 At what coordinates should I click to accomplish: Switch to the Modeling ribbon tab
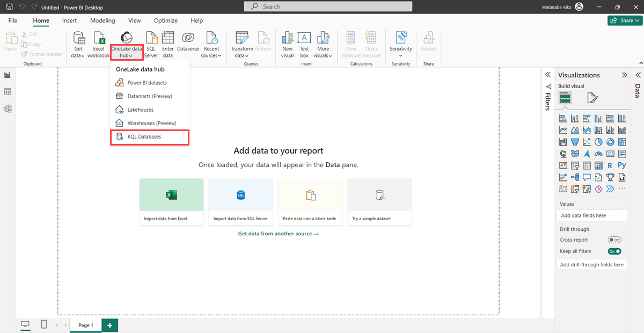[102, 20]
